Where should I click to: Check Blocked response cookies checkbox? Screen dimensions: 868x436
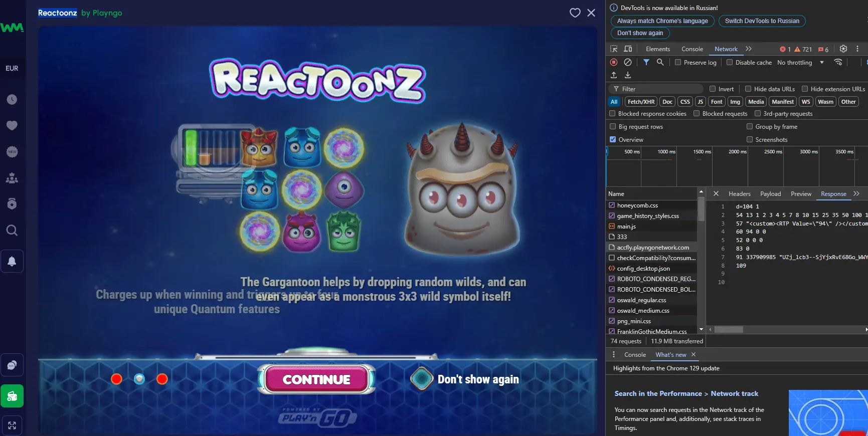coord(612,114)
